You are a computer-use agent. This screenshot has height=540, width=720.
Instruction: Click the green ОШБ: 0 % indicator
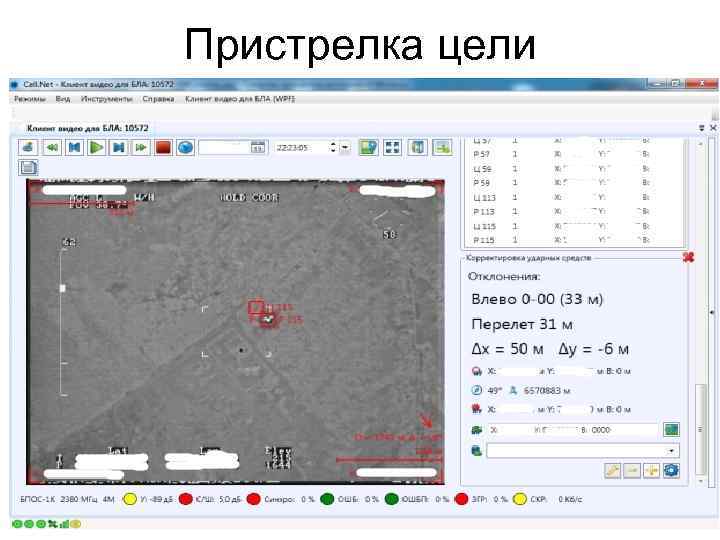pyautogui.click(x=327, y=499)
